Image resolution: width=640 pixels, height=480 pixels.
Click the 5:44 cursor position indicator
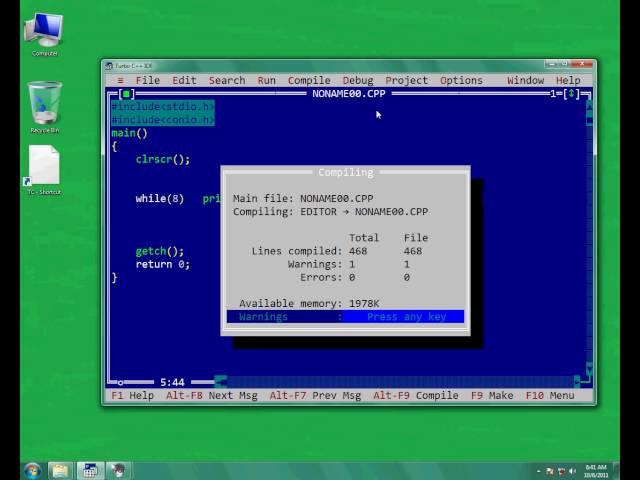point(172,382)
